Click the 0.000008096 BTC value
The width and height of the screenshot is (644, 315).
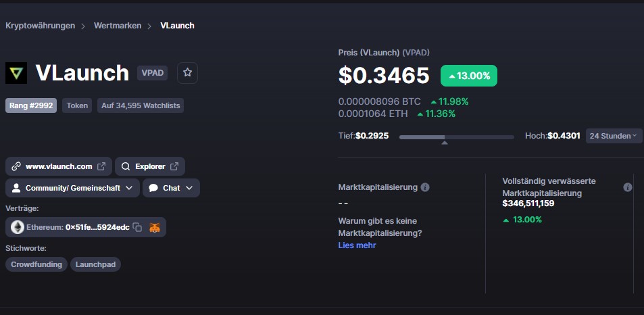tap(380, 101)
